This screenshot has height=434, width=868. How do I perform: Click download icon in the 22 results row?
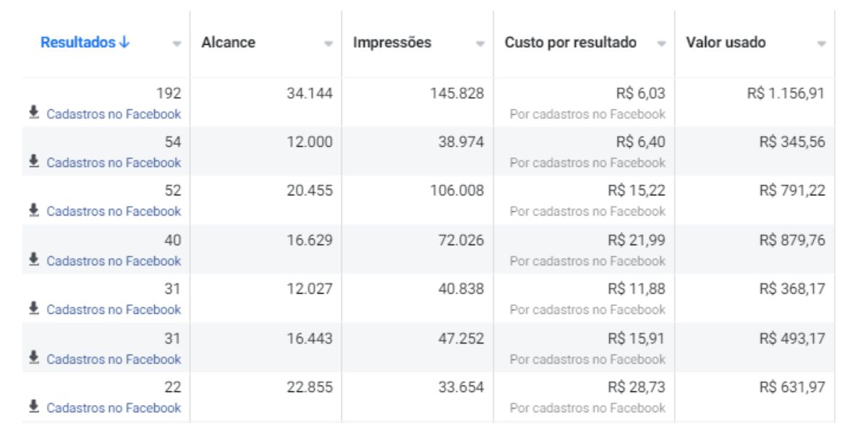33,407
